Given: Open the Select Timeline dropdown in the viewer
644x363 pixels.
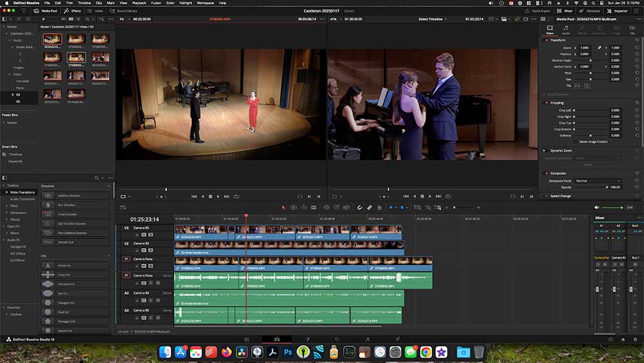Looking at the screenshot, I should click(x=433, y=19).
